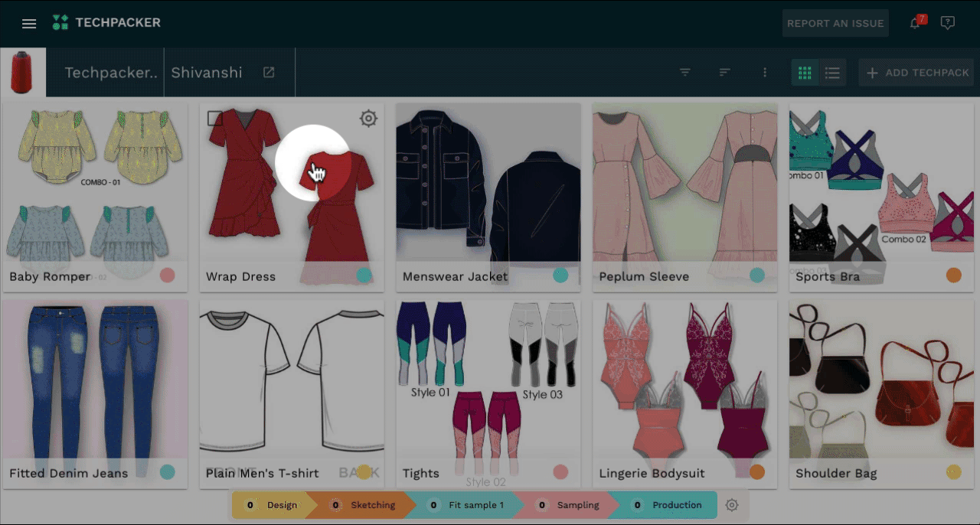Switch to list view

pos(832,73)
